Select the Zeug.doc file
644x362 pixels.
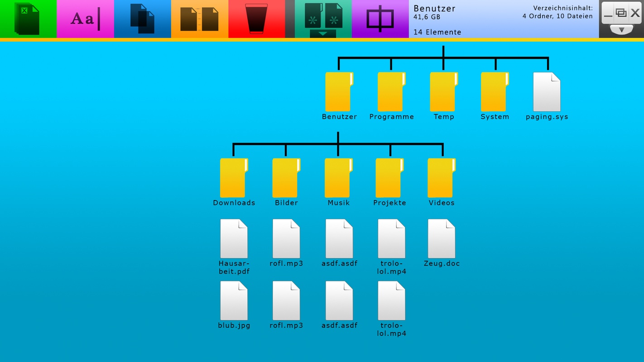pos(442,239)
